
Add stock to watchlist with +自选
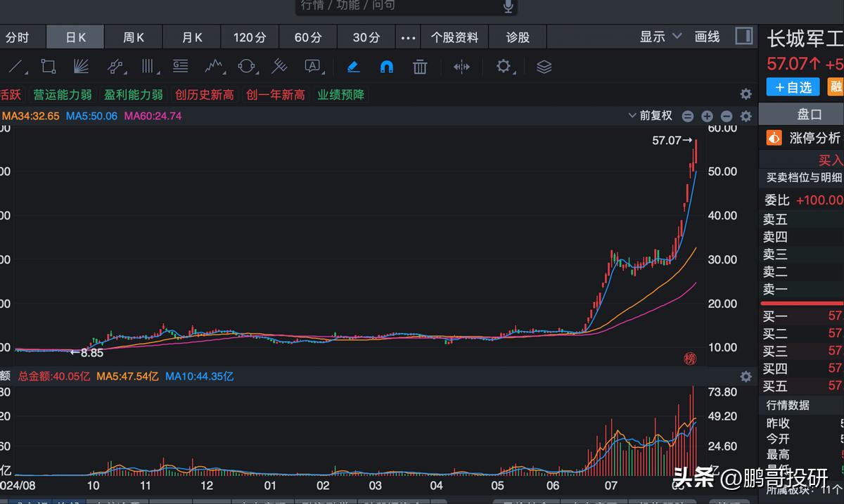(793, 87)
